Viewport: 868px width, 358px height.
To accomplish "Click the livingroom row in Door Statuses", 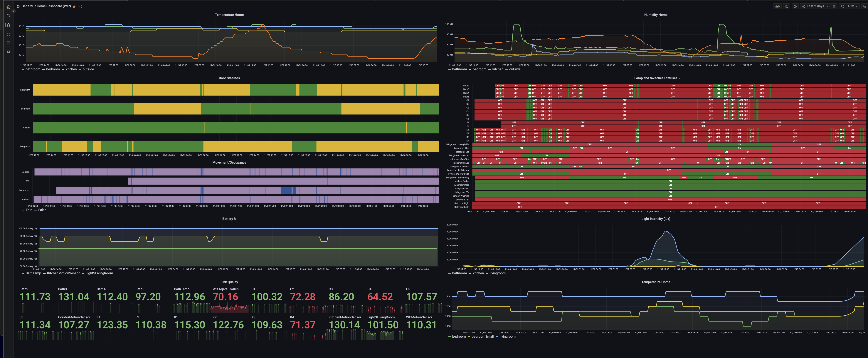I will (x=236, y=147).
